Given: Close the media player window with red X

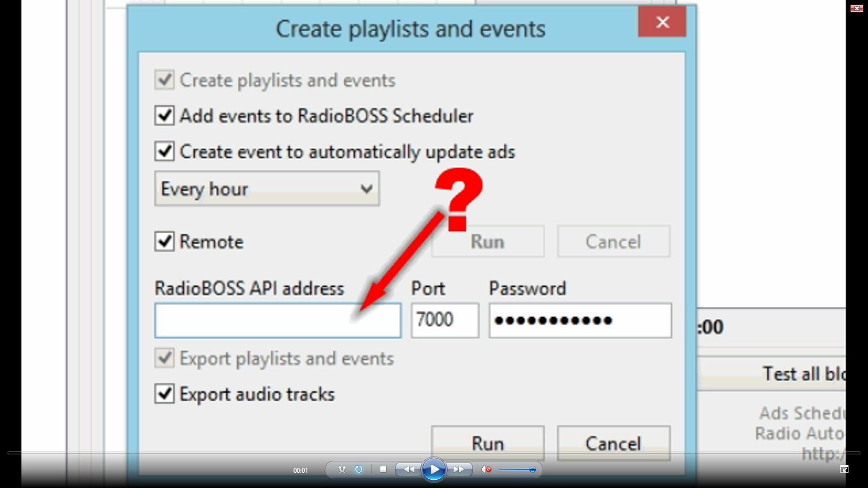Looking at the screenshot, I should click(x=857, y=8).
